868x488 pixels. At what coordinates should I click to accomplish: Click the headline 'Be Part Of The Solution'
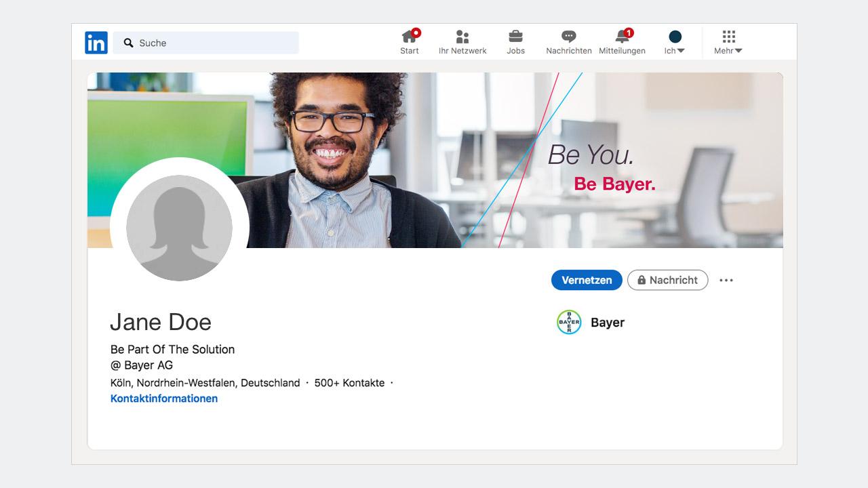[x=172, y=350]
